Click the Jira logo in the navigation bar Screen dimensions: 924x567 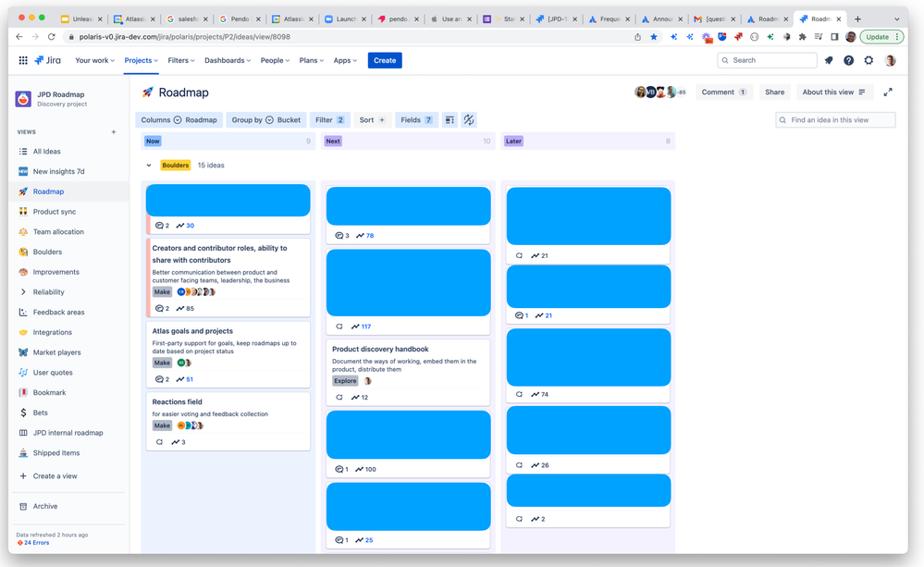click(47, 59)
